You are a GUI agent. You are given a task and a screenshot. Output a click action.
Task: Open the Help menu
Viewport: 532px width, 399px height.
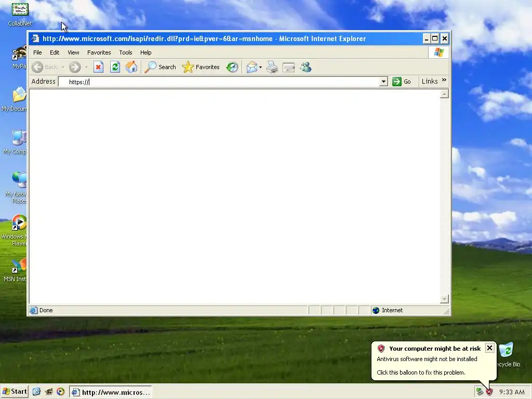[146, 52]
